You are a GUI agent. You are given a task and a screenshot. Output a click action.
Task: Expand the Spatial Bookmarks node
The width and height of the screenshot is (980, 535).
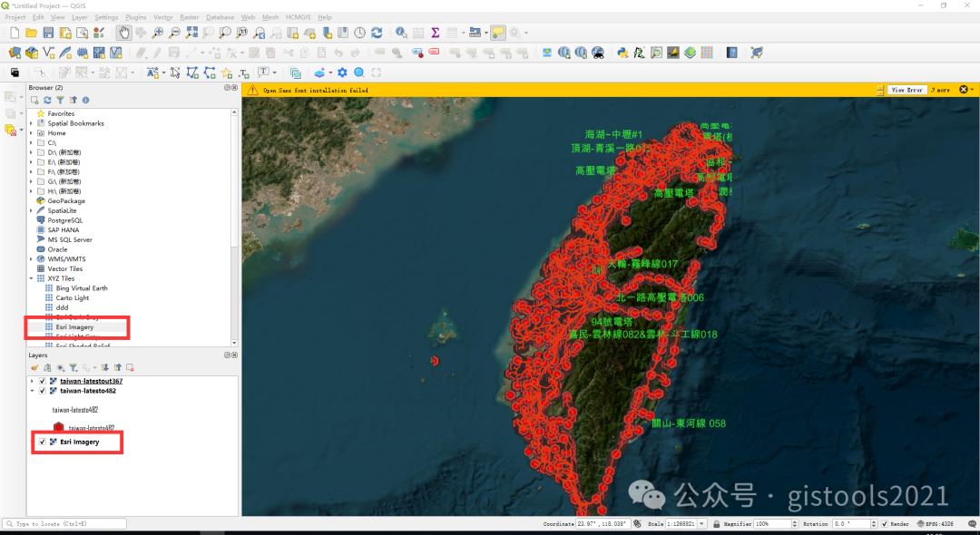(31, 123)
